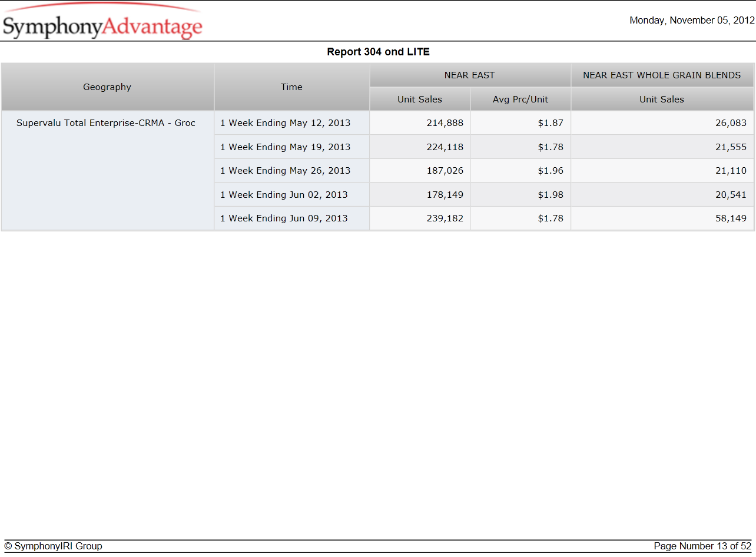Viewport: 756px width, 557px height.
Task: Select the 1 Week Ending Jun 09, 2013 row
Action: pos(291,218)
